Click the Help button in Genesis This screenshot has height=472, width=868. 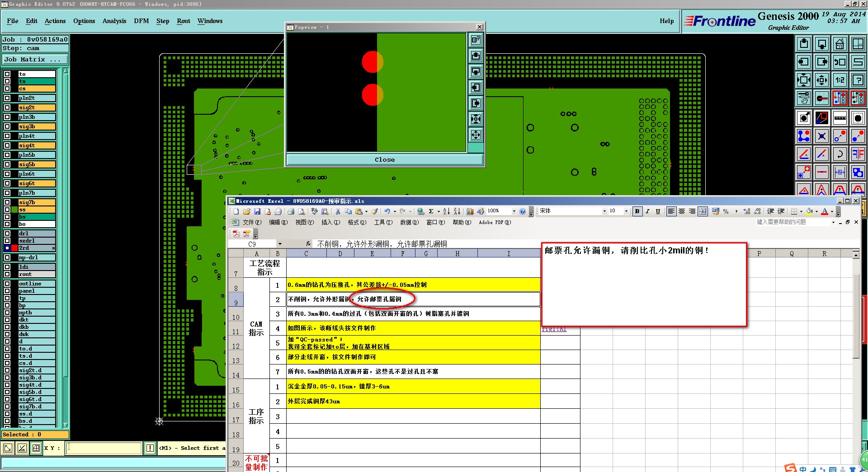click(x=666, y=21)
